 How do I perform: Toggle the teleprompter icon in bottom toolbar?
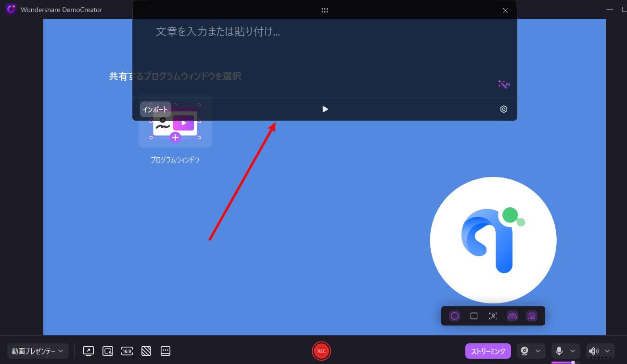(166, 351)
